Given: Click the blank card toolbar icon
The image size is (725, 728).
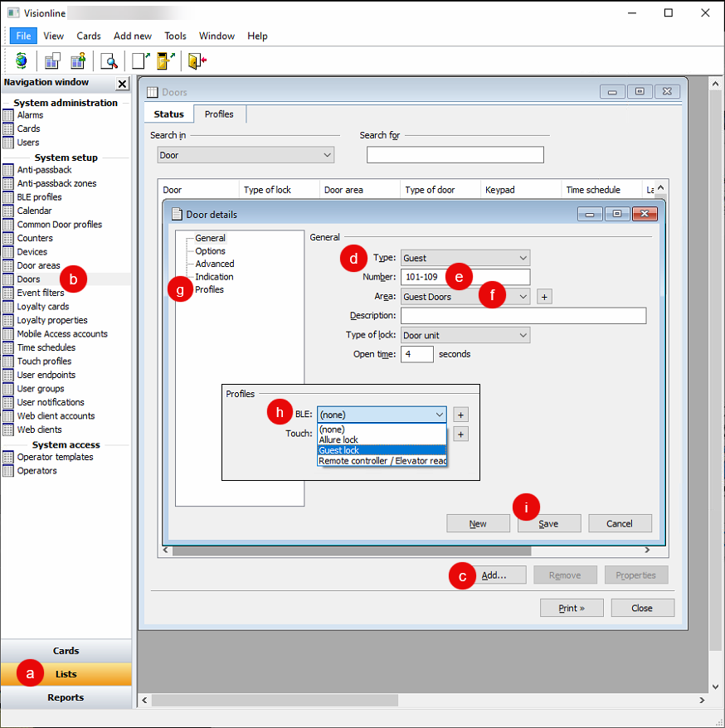Looking at the screenshot, I should coord(139,61).
